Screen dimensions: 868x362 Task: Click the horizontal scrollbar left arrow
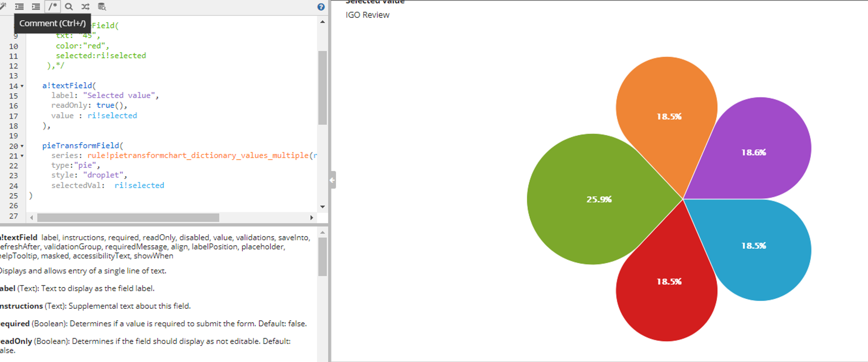(x=31, y=218)
